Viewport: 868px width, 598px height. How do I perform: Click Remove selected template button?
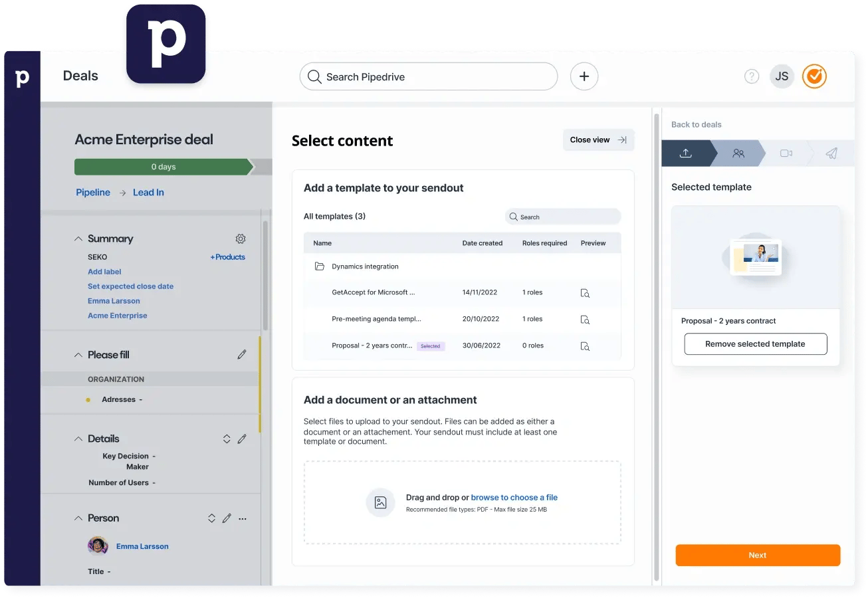[756, 344]
